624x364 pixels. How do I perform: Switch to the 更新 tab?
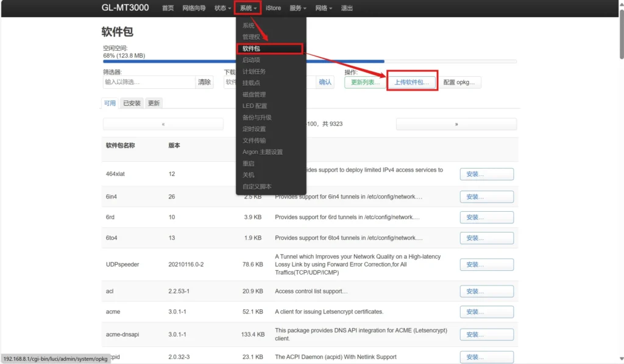click(x=154, y=103)
